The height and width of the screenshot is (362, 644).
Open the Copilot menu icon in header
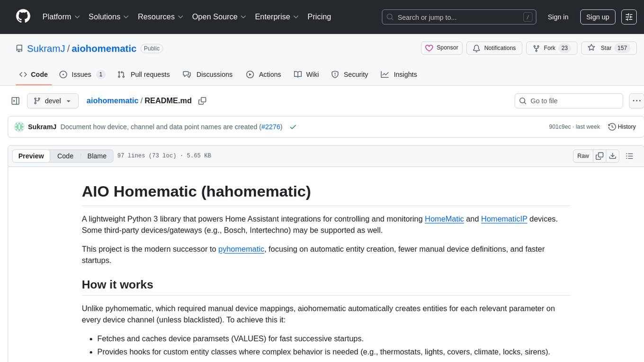click(x=629, y=17)
